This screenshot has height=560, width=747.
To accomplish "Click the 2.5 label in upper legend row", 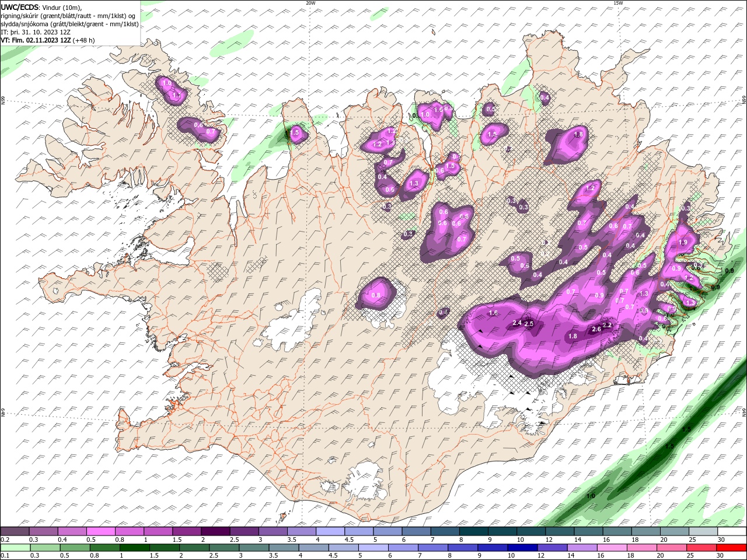I will pyautogui.click(x=235, y=540).
